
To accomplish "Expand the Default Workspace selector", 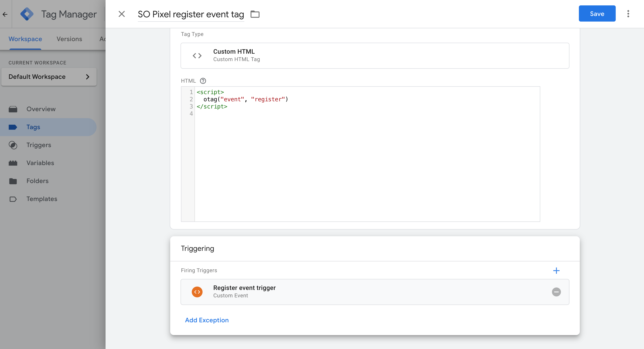I will [x=49, y=77].
